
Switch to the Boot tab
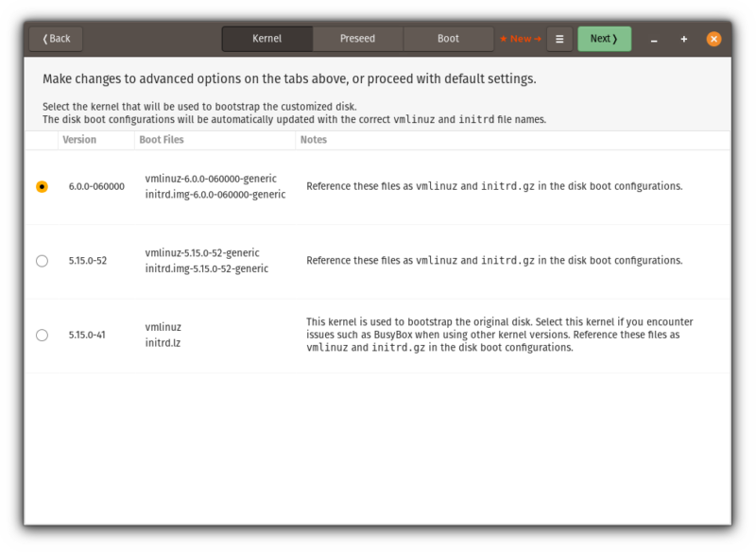pos(448,39)
